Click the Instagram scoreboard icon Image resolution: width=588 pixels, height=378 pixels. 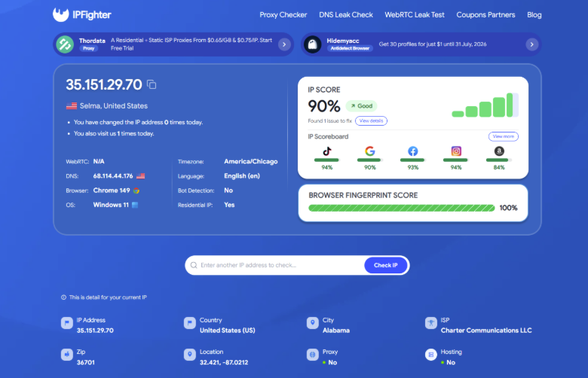point(456,151)
